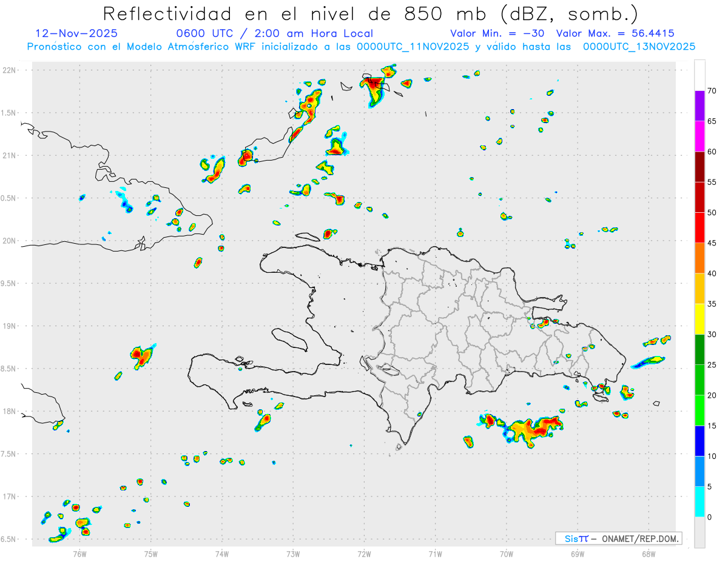Click the colorbar scale label '45'
Image resolution: width=728 pixels, height=562 pixels.
pos(712,243)
